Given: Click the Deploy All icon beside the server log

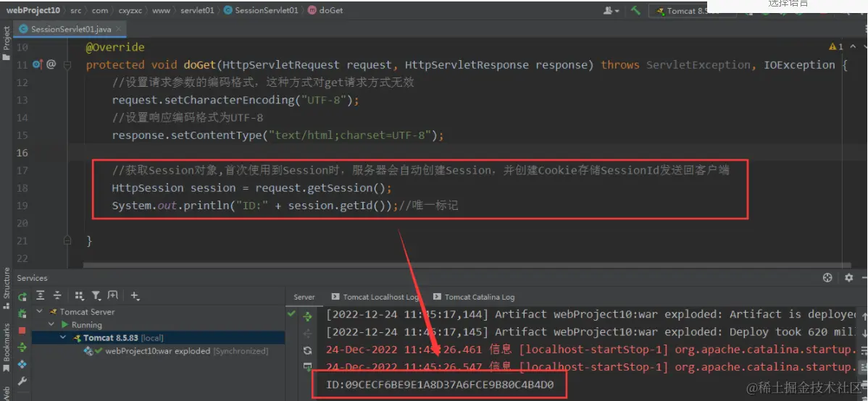Looking at the screenshot, I should click(x=307, y=316).
